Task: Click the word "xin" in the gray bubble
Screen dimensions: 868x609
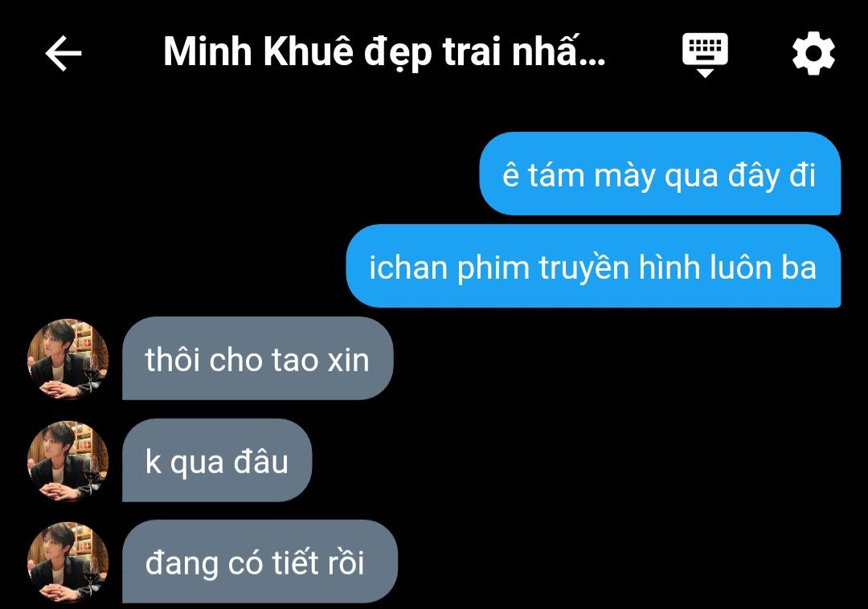Action: (x=348, y=360)
